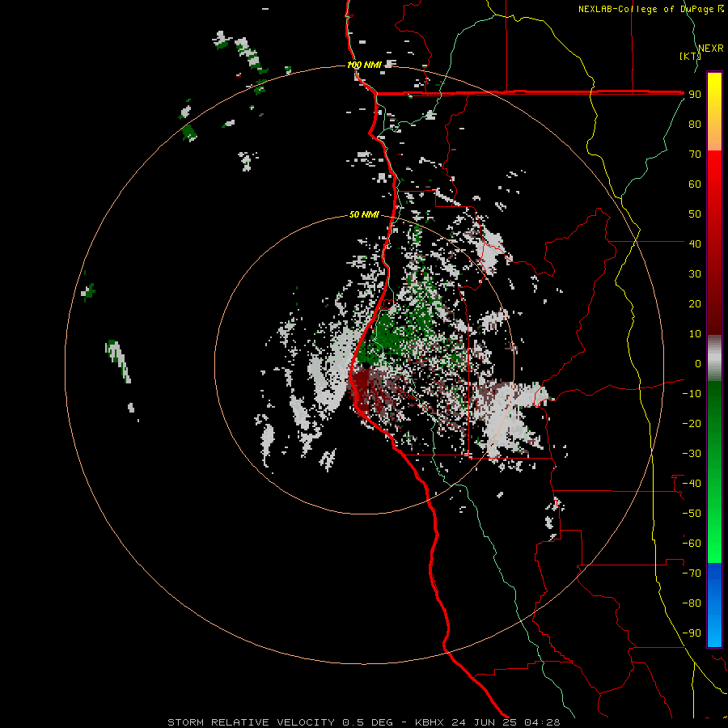Pick the blue bottom segment of the color bar

714,605
